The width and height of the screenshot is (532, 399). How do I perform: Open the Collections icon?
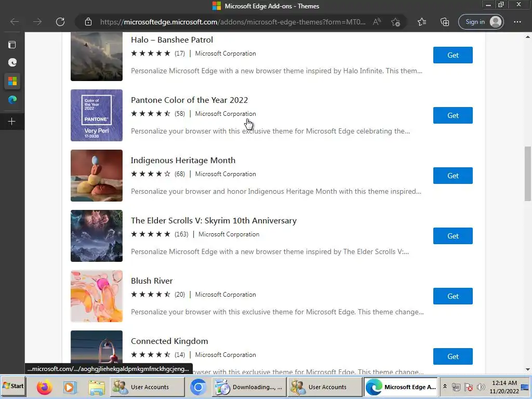445,22
